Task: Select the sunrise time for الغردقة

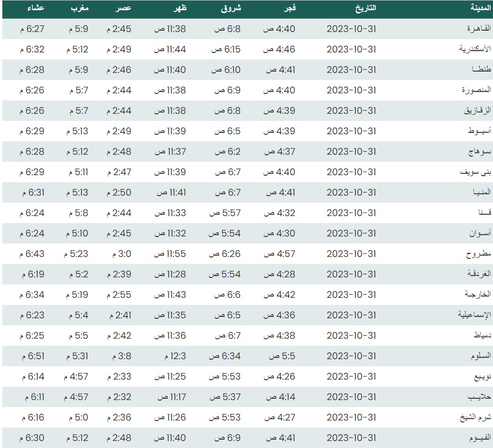Action: coord(225,274)
